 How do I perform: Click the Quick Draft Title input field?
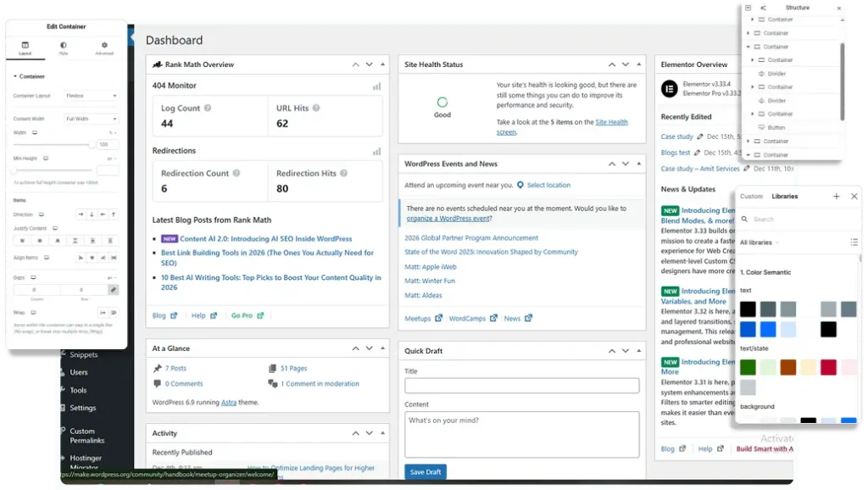[521, 386]
